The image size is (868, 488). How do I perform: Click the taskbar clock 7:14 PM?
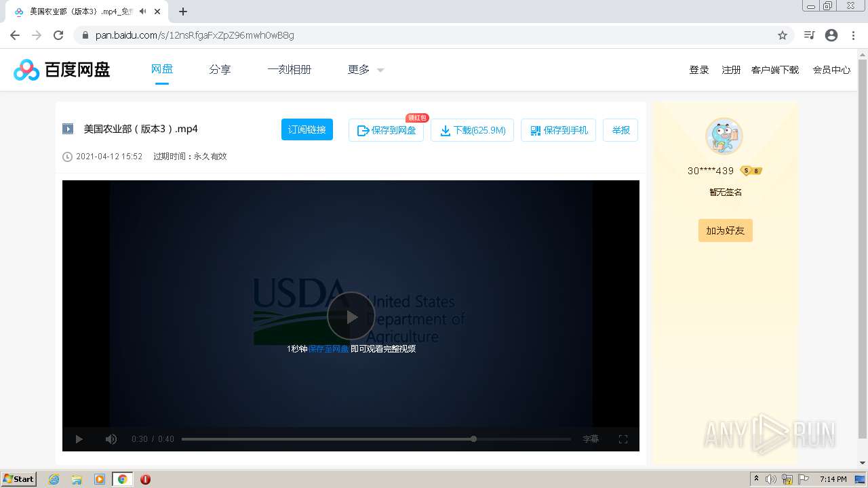pos(833,479)
